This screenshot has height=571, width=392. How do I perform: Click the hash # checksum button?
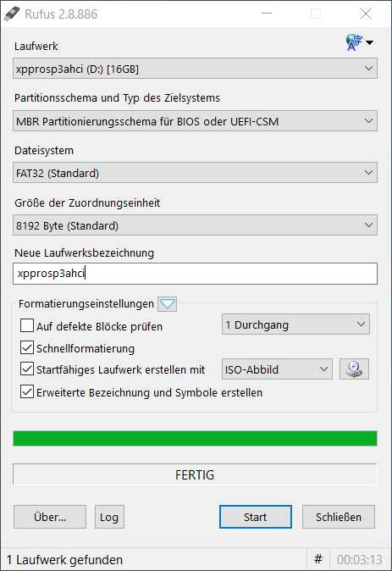[x=318, y=559]
